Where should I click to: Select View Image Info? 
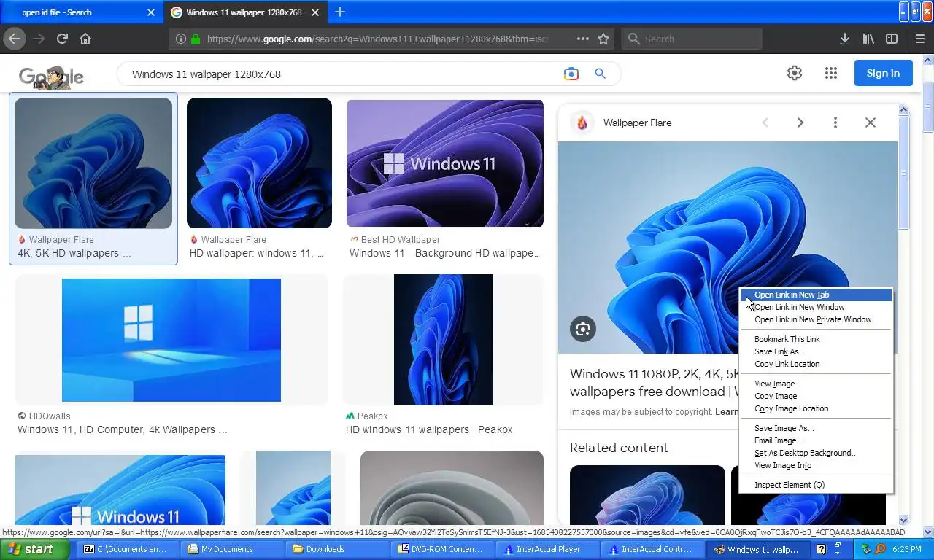click(x=816, y=465)
